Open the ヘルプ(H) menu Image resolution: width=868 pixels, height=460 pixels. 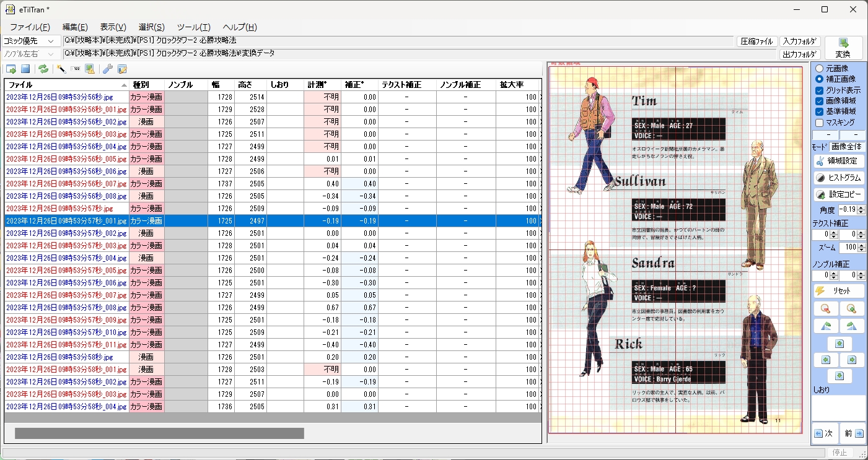[x=240, y=27]
